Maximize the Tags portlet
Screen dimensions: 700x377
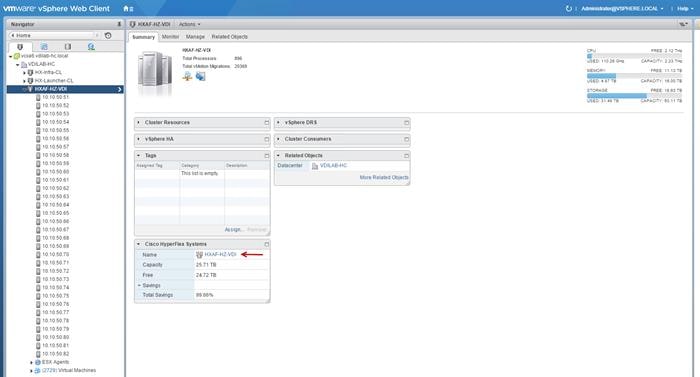coord(267,155)
